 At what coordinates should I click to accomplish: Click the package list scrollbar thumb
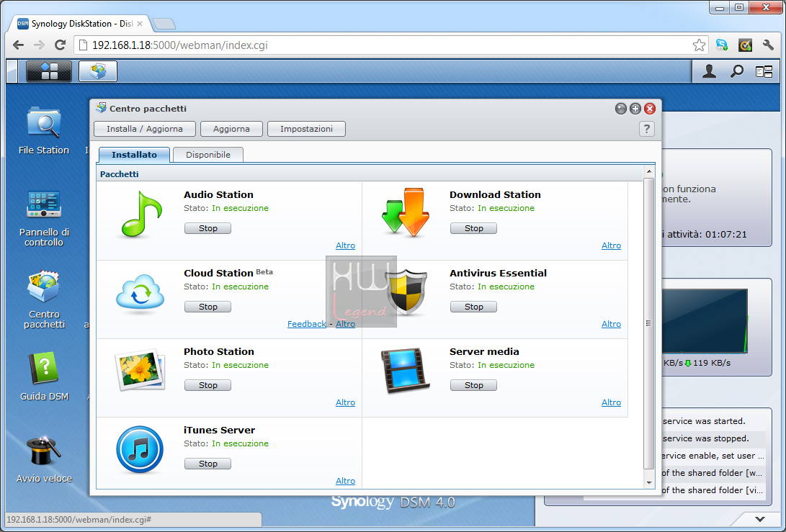tap(649, 323)
